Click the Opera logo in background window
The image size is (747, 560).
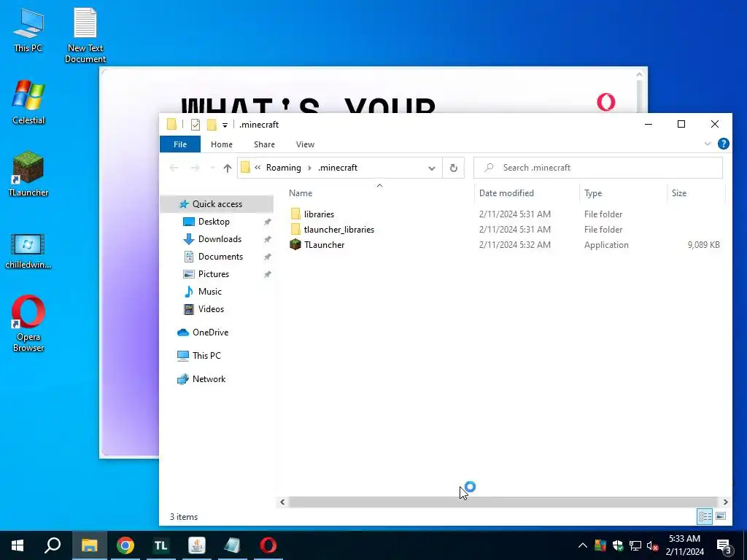606,102
